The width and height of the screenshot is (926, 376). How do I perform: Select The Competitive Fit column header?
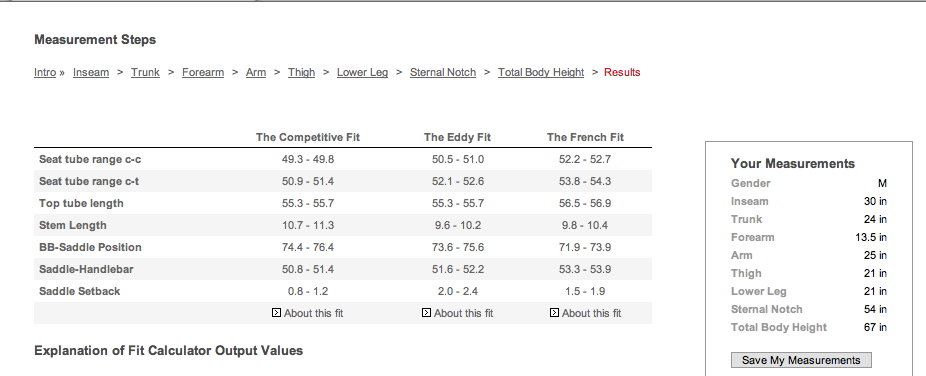click(308, 138)
